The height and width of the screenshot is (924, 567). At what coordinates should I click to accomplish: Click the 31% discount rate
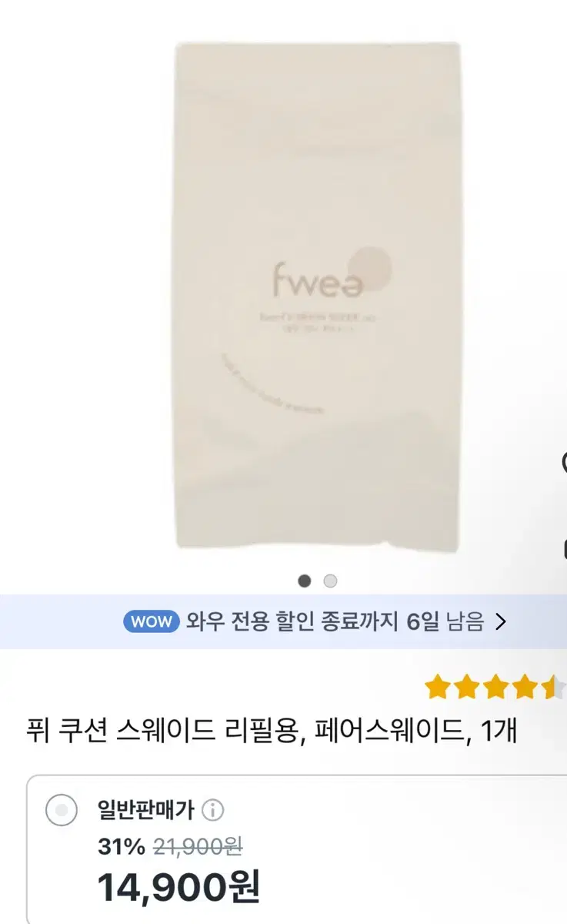pos(122,847)
